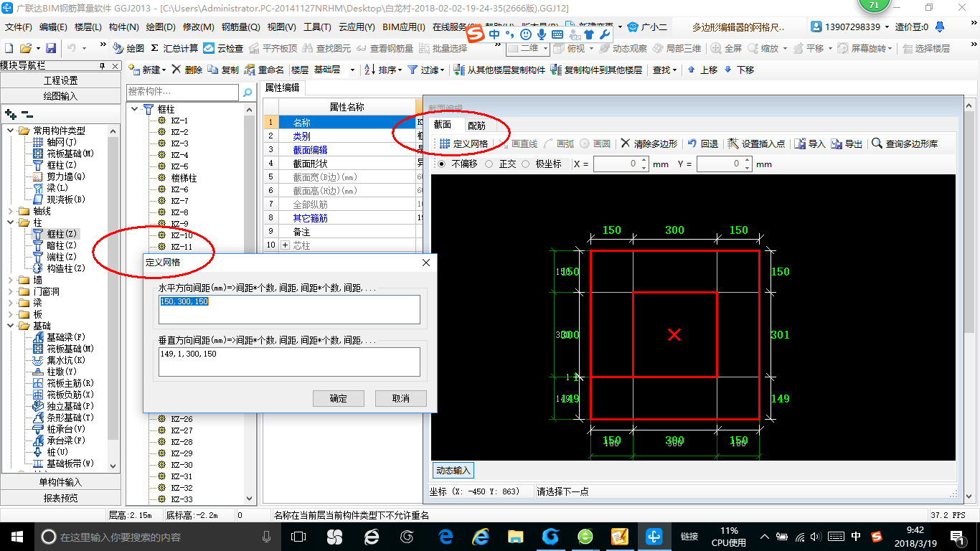Click the 绘图 toolbar button

tap(128, 48)
